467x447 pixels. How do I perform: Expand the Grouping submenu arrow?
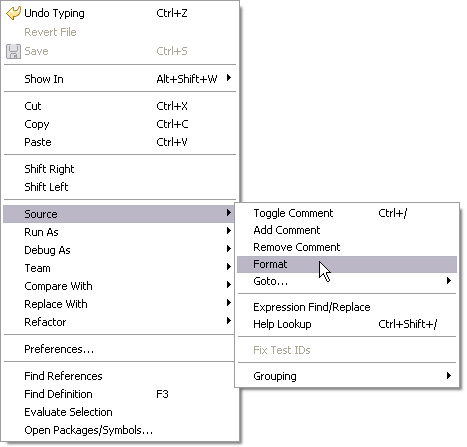pyautogui.click(x=449, y=376)
